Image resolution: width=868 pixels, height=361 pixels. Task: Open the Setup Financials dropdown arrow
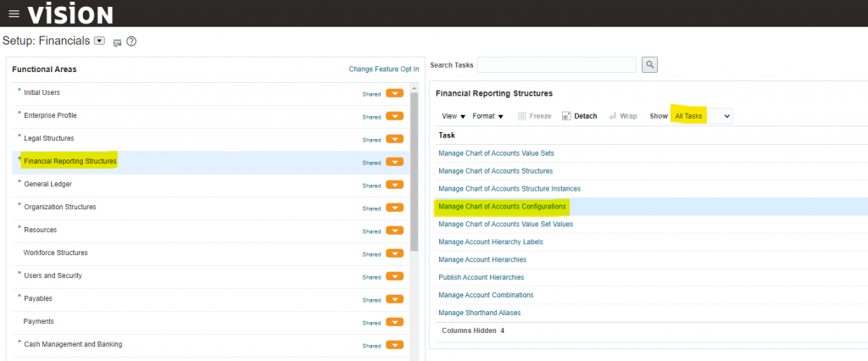[100, 41]
